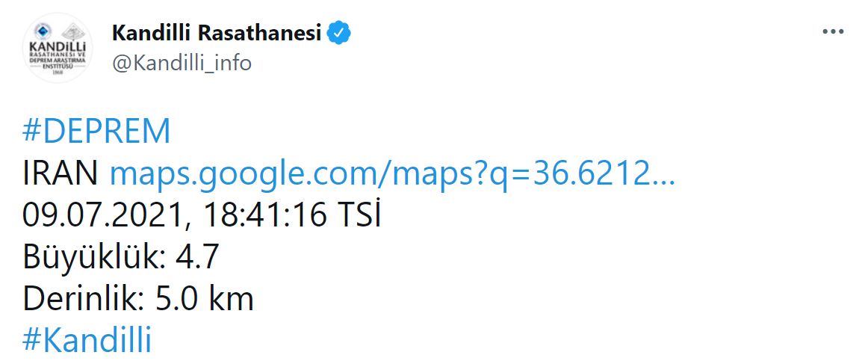
Task: Open Kandilli Rasathanesi profile avatar
Action: point(58,49)
